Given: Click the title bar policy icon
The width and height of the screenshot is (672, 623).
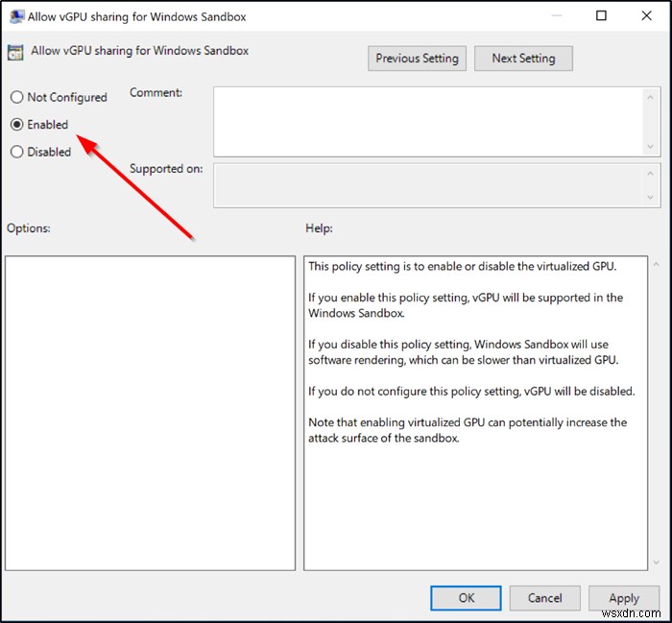Looking at the screenshot, I should pos(16,16).
